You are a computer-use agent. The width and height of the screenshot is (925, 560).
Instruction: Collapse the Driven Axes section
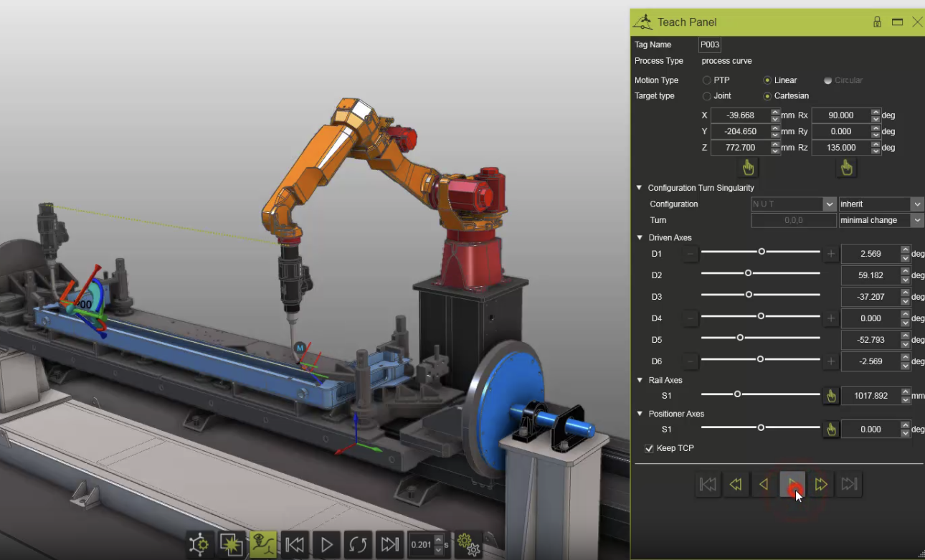click(x=639, y=238)
